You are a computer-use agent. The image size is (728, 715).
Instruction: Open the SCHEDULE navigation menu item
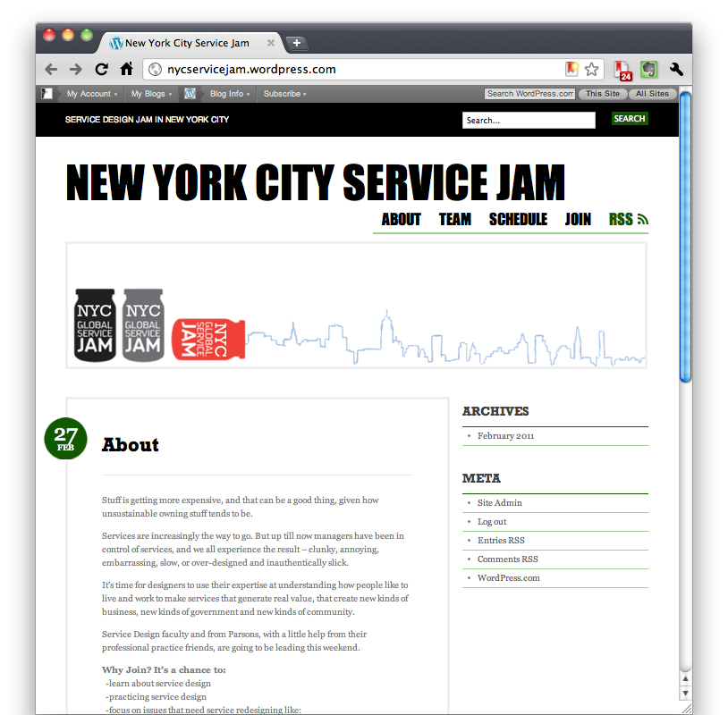pos(518,218)
